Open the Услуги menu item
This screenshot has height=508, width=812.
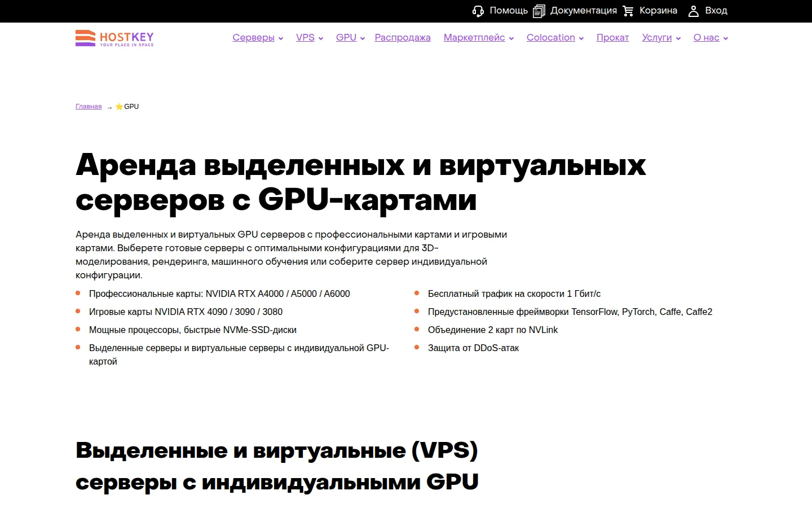tap(657, 38)
